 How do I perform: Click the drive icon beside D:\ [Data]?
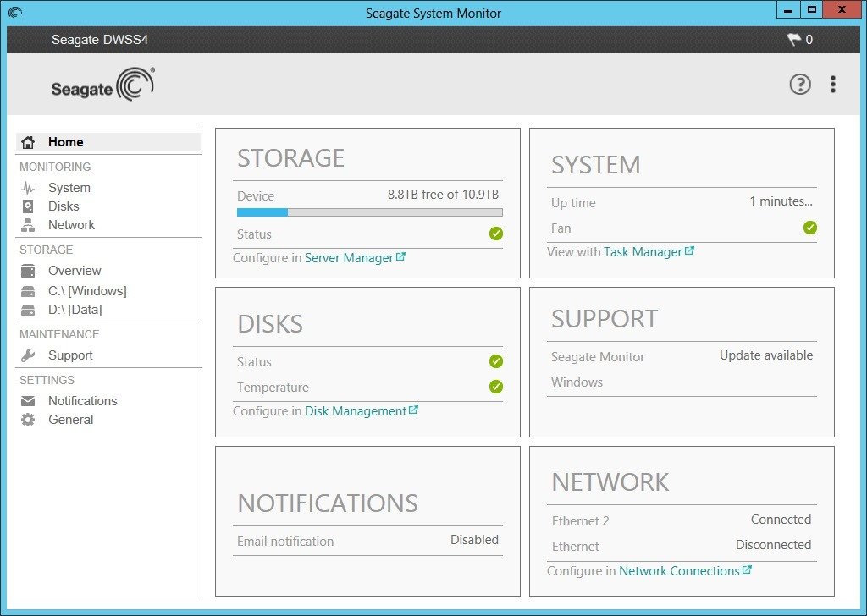coord(28,310)
